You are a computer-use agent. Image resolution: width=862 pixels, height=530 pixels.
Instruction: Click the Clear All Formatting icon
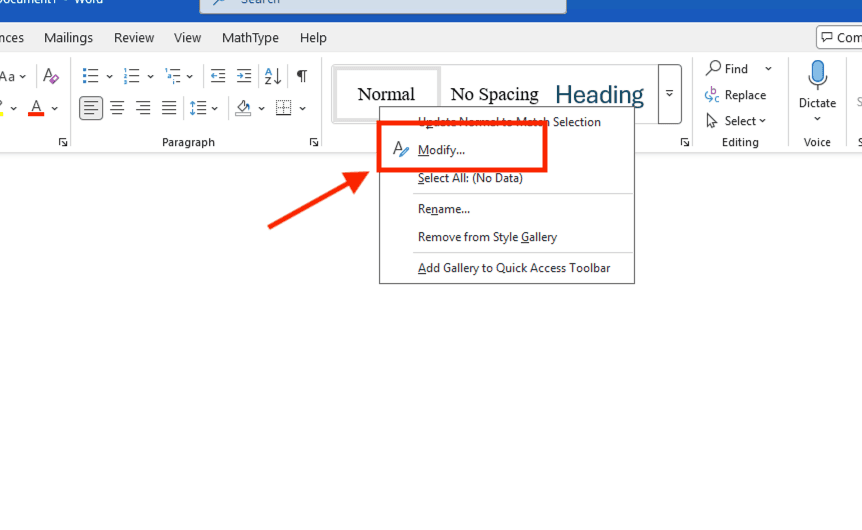click(51, 76)
